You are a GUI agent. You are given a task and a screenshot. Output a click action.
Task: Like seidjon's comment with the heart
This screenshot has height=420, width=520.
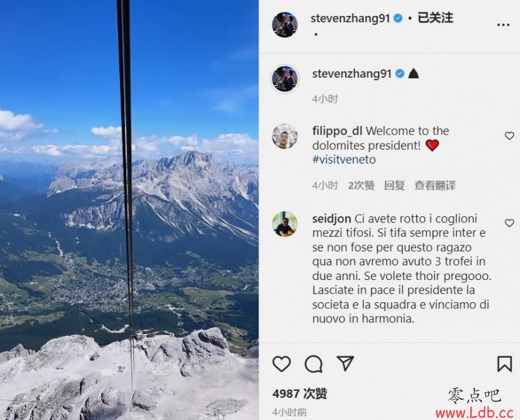(x=509, y=222)
